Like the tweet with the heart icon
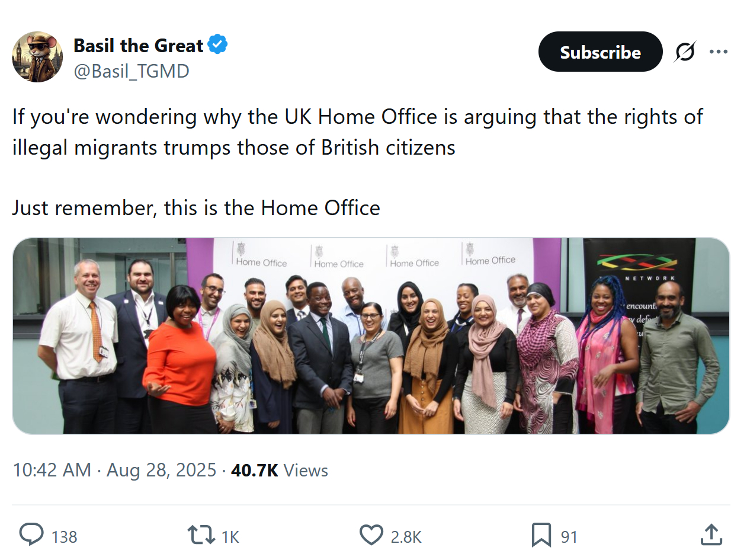The height and width of the screenshot is (560, 747). 371,535
